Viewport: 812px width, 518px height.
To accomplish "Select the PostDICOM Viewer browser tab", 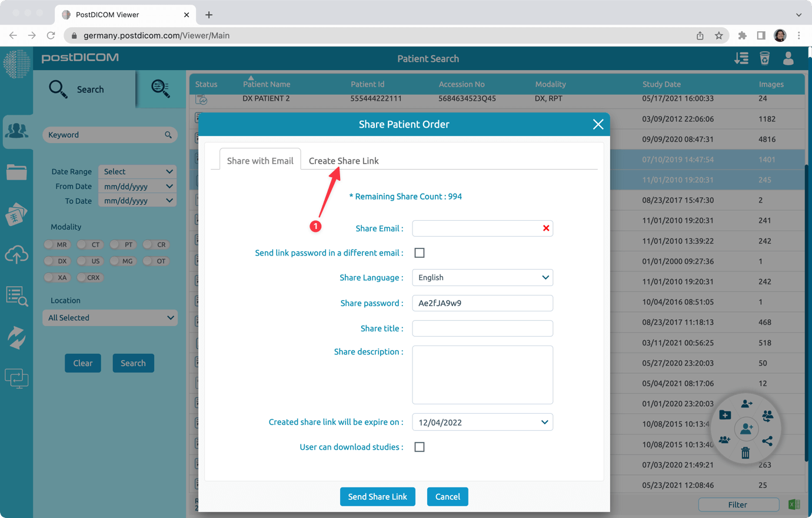I will click(x=125, y=15).
